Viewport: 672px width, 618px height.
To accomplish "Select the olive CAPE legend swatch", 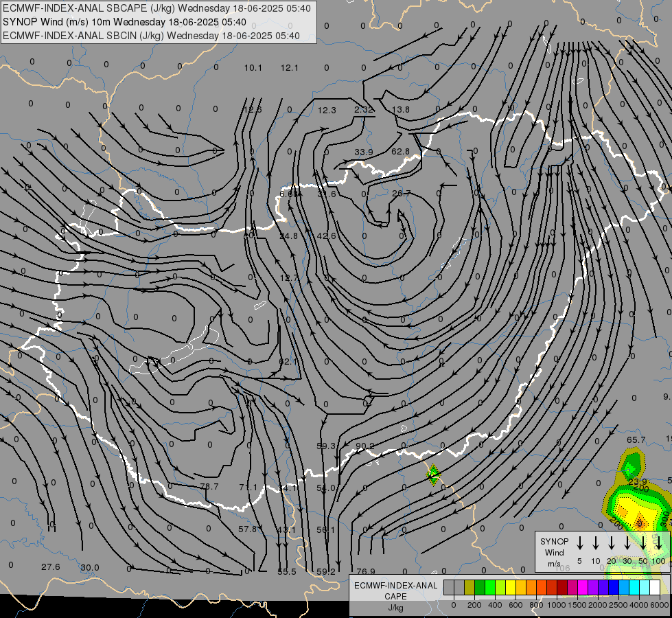I will (470, 587).
